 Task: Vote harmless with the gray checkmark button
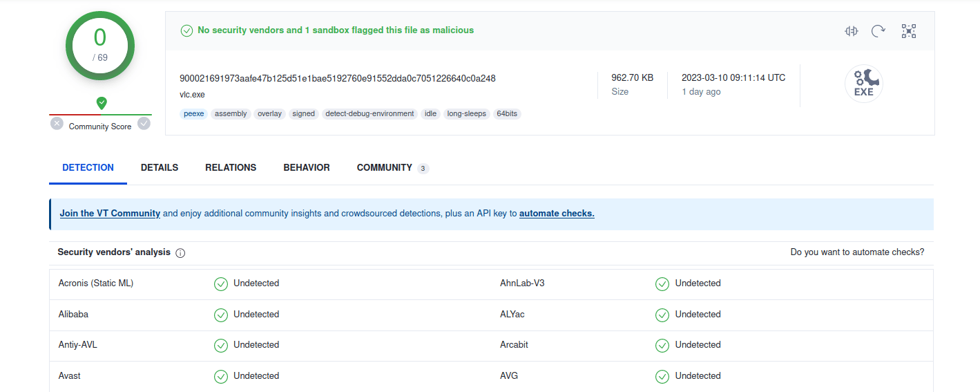tap(144, 124)
